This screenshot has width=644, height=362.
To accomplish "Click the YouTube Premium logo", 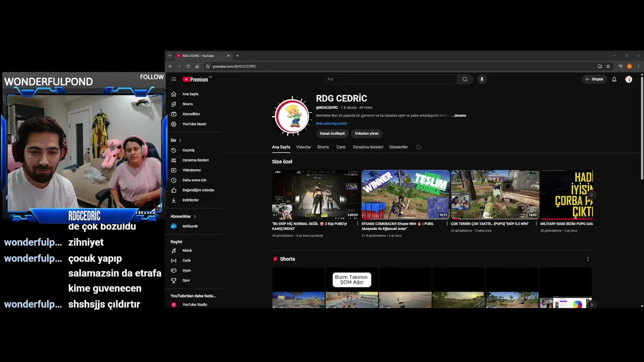I will pos(195,79).
